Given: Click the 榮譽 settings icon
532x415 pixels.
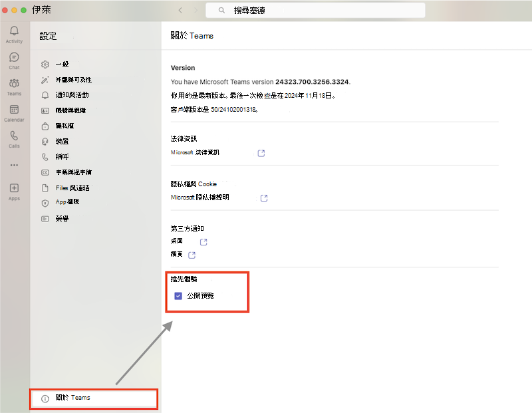Looking at the screenshot, I should coord(45,219).
